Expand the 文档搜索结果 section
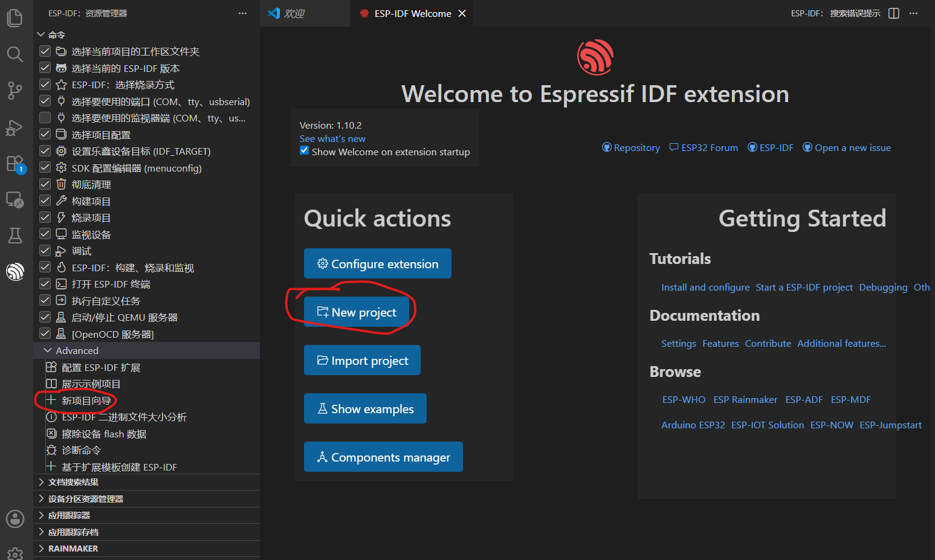935x560 pixels. coord(146,482)
